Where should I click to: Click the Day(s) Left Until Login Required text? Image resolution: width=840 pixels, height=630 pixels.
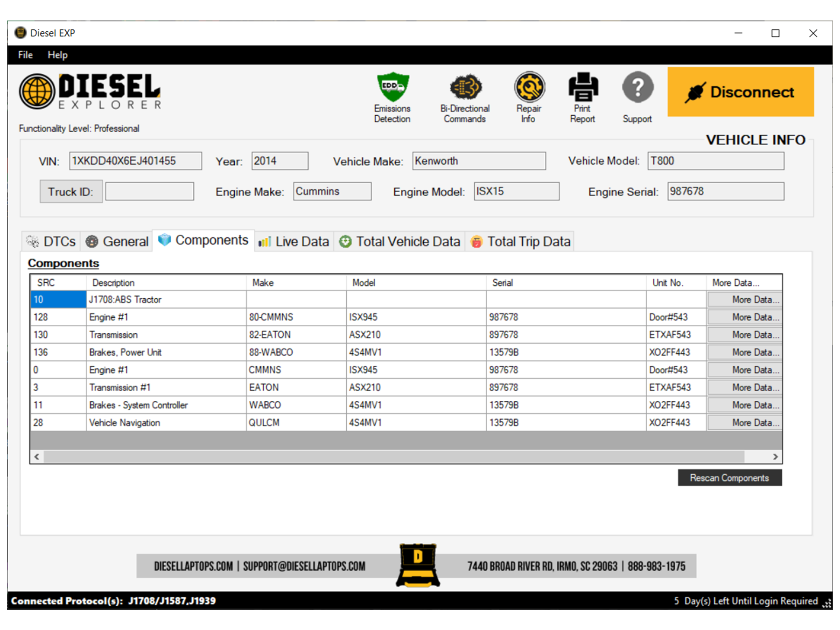pyautogui.click(x=746, y=601)
